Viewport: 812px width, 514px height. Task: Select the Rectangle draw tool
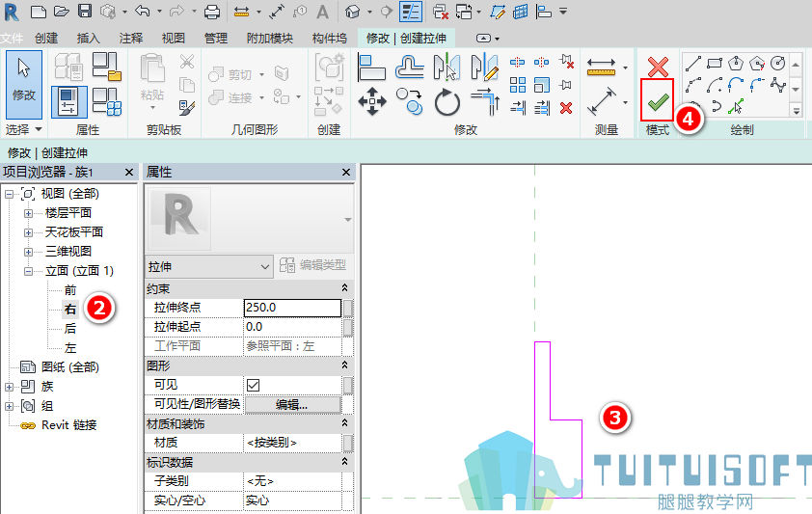click(715, 64)
